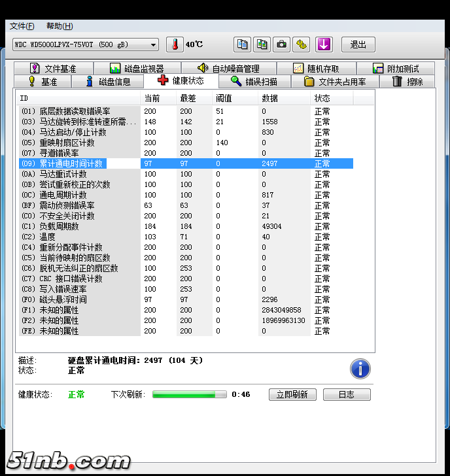This screenshot has height=476, width=450.
Task: Select row (04) 马达启动/停止计数
Action: click(x=186, y=132)
